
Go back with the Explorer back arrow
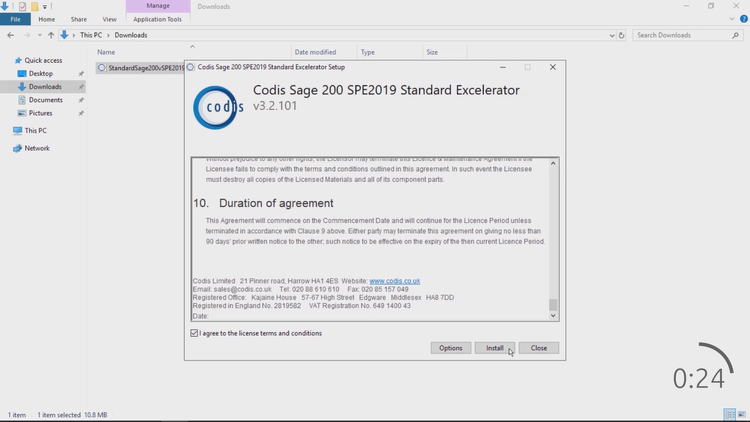tap(11, 35)
